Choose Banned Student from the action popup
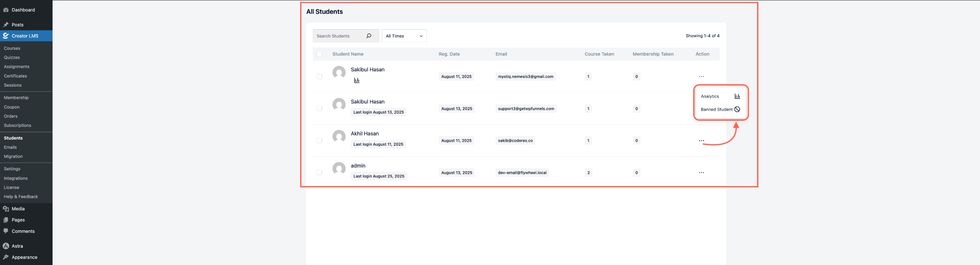This screenshot has width=980, height=265. click(x=716, y=110)
